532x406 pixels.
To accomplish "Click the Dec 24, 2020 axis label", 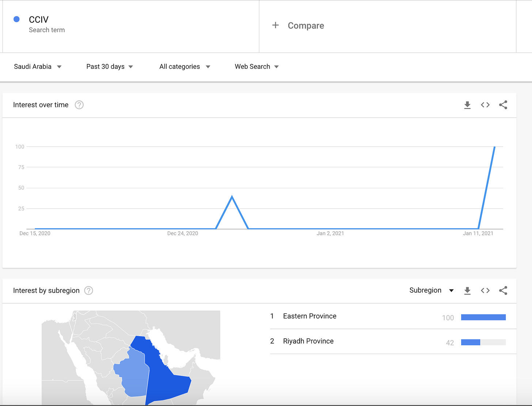I will [183, 234].
